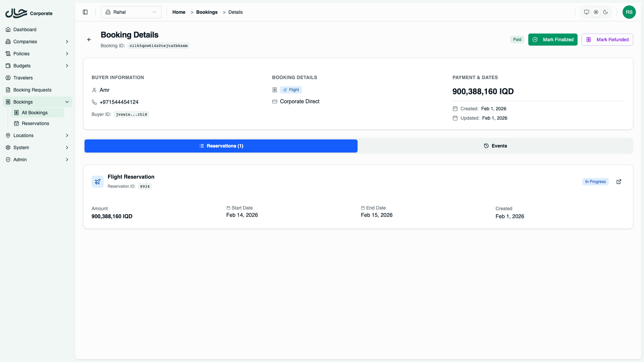Select light mode with the sun icon
This screenshot has height=362, width=644.
tap(596, 12)
